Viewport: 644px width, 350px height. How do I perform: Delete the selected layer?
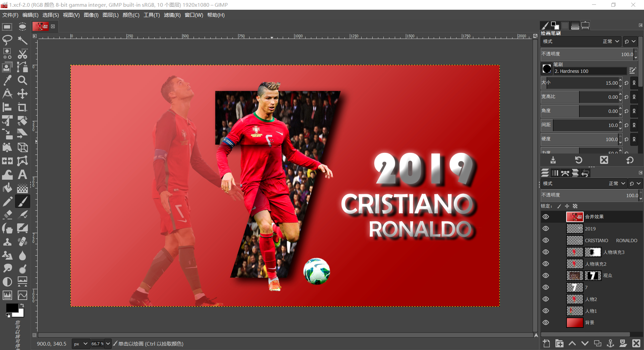(x=636, y=343)
